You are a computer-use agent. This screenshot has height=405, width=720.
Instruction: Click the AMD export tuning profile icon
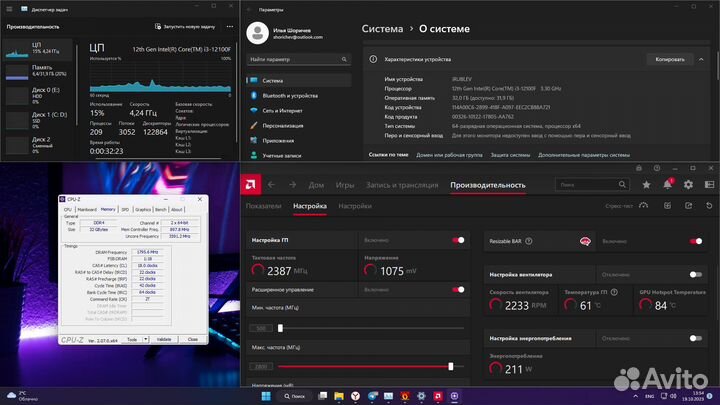point(688,206)
